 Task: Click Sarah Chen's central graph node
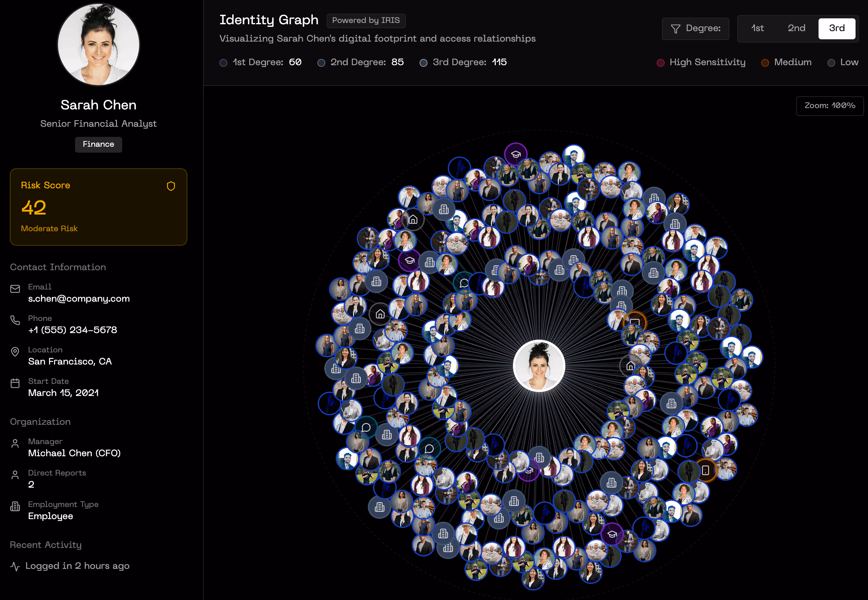tap(539, 366)
